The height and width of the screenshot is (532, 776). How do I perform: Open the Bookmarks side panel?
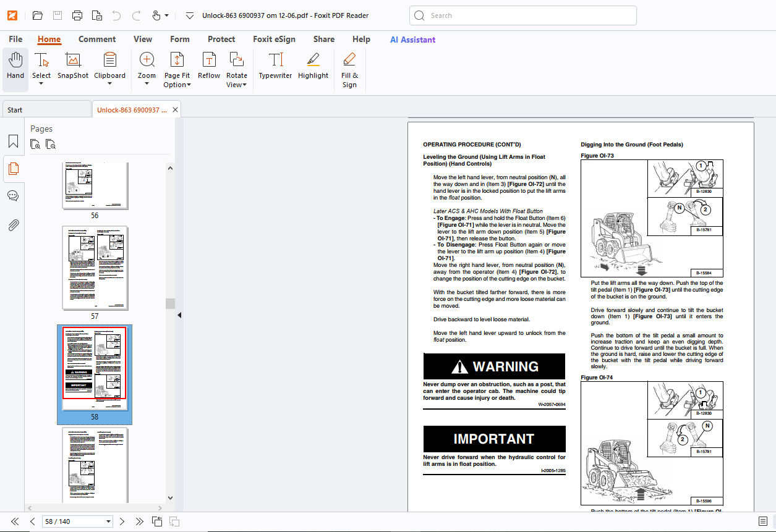(13, 141)
